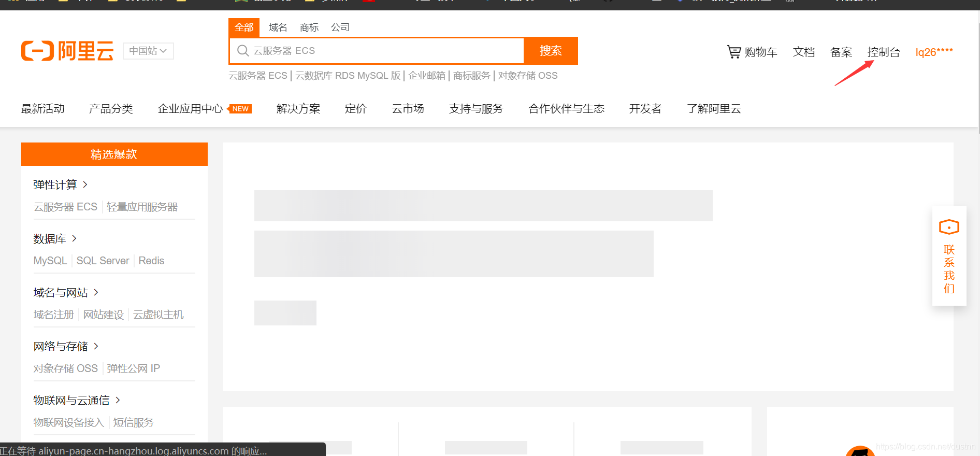The image size is (980, 456).
Task: Open 对象存储 OSS in sidebar
Action: 66,368
